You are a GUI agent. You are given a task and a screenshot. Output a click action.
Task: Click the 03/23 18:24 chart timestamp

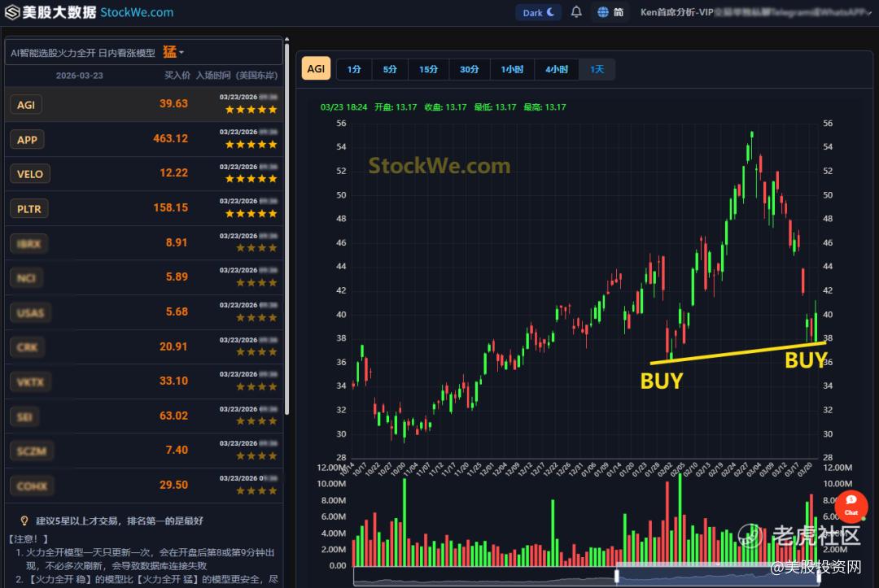343,107
